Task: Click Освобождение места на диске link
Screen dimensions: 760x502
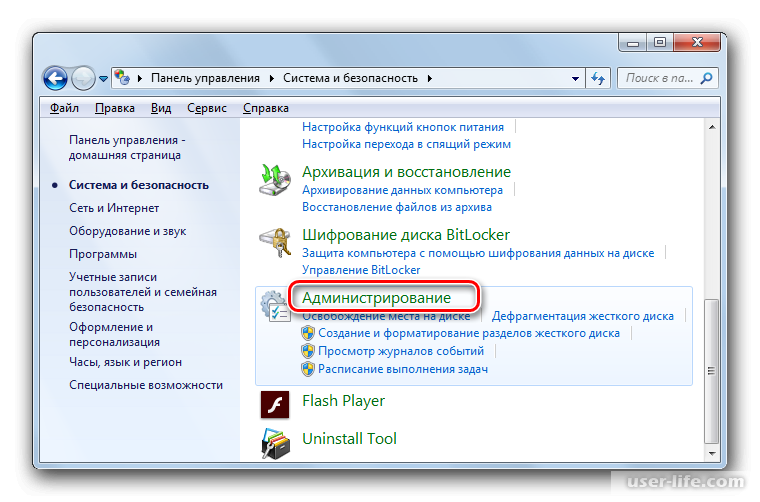Action: [386, 316]
